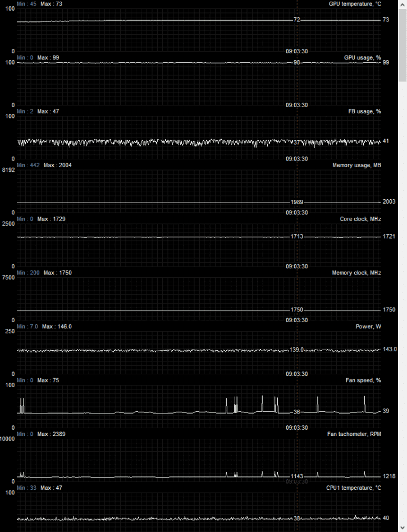Click marker value 1713 in Core clock graph
This screenshot has height=532, width=407.
[296, 236]
